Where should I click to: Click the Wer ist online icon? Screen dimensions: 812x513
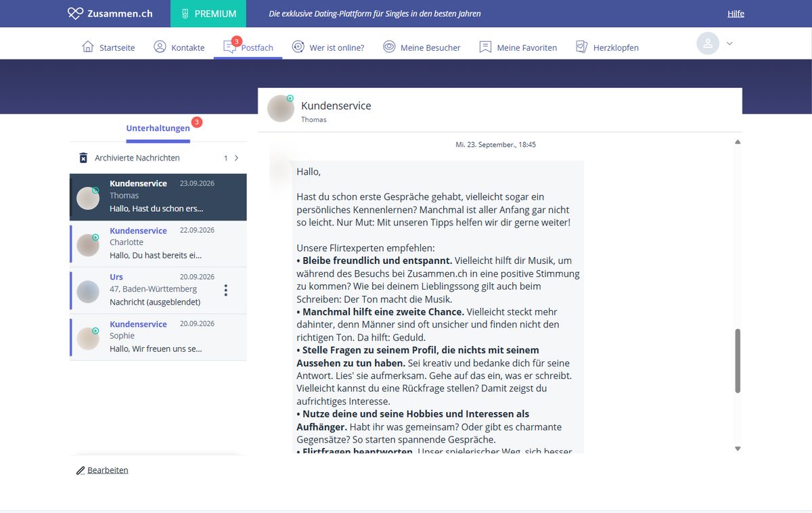click(x=298, y=47)
